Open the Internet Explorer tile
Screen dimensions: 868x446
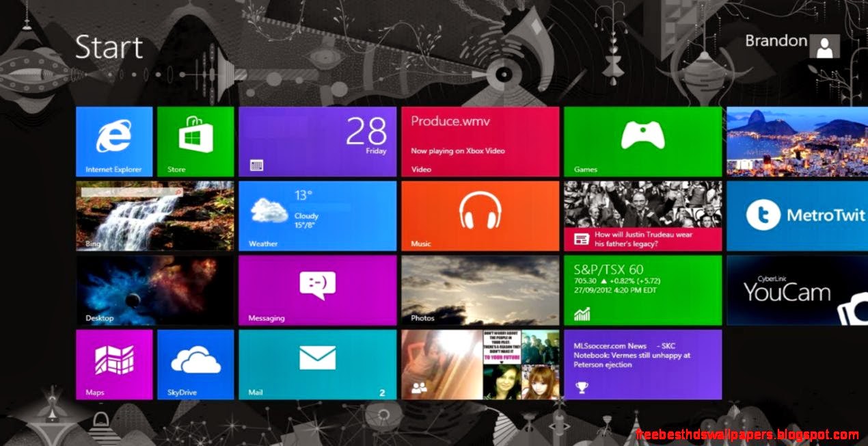click(x=114, y=142)
